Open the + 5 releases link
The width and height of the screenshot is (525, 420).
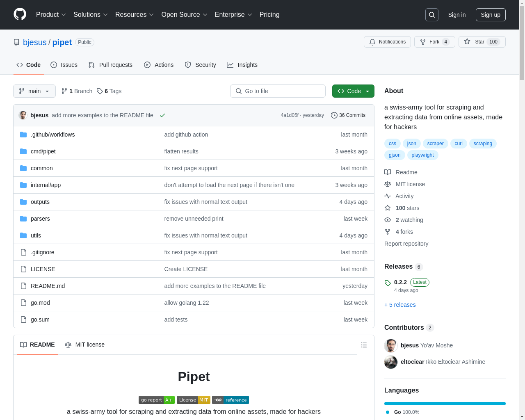click(400, 305)
